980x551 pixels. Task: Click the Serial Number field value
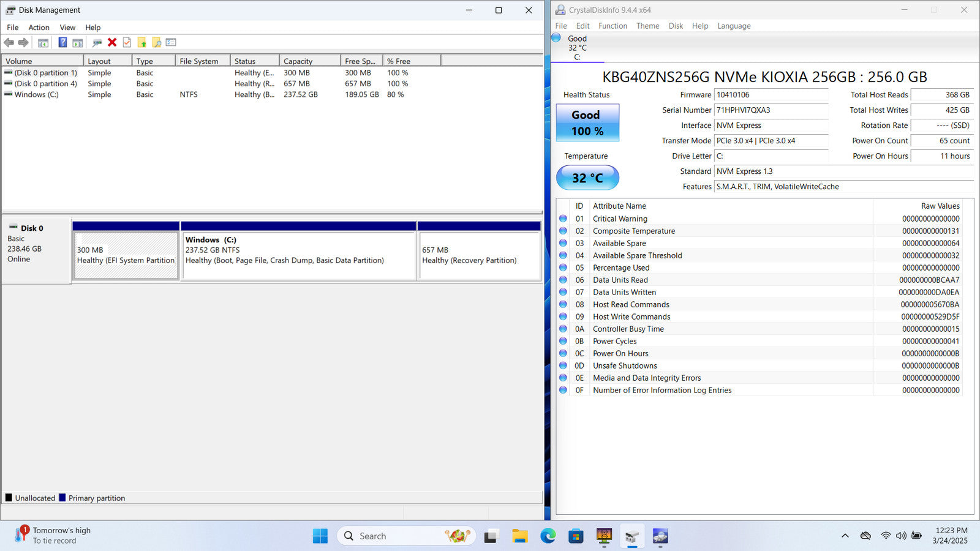[x=771, y=110]
